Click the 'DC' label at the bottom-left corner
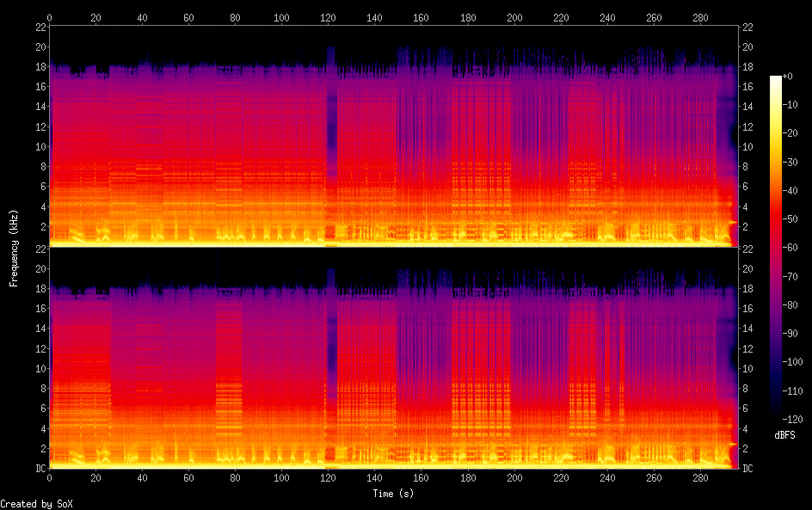 pos(40,469)
